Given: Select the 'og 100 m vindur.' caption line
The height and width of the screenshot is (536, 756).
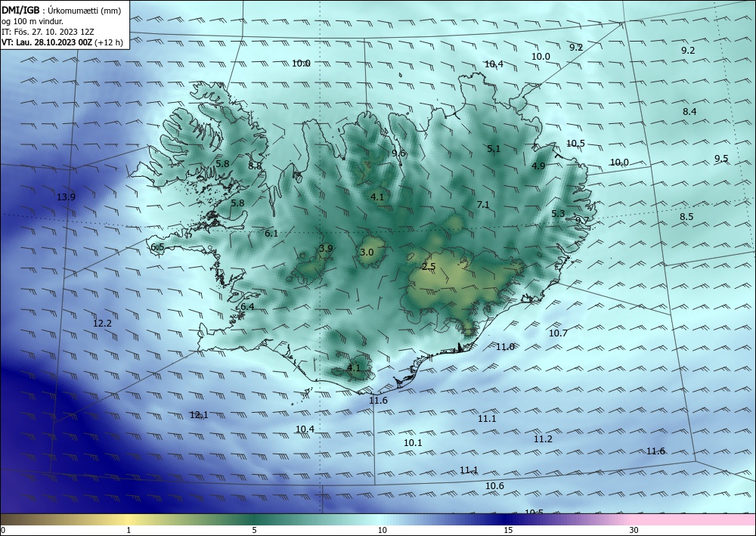Looking at the screenshot, I should click(33, 21).
